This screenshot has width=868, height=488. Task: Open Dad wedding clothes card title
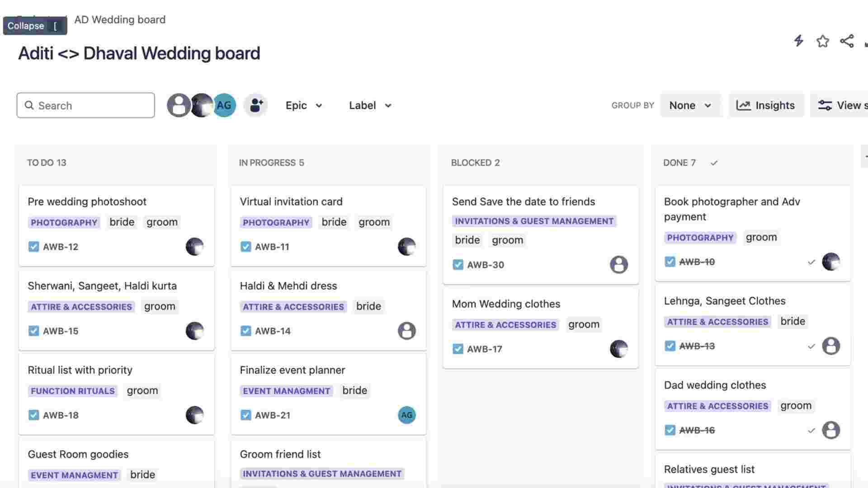tap(715, 385)
